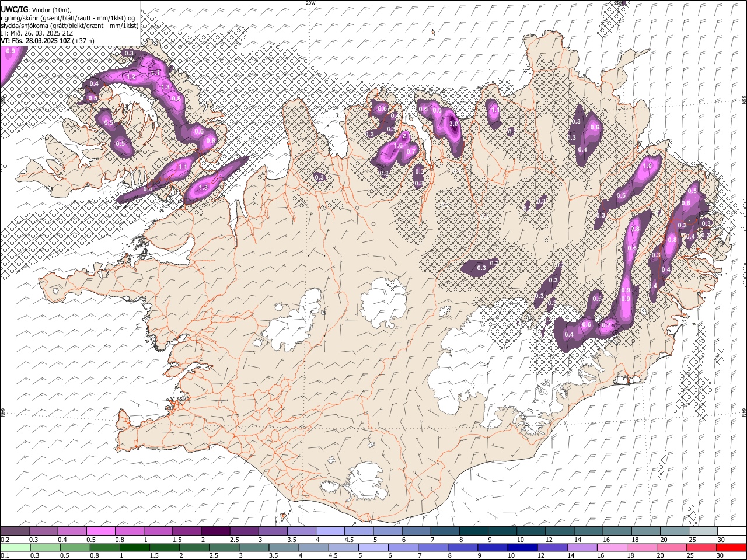Click the '15W' longitude label at top
Image resolution: width=747 pixels, height=560 pixels.
tap(619, 3)
